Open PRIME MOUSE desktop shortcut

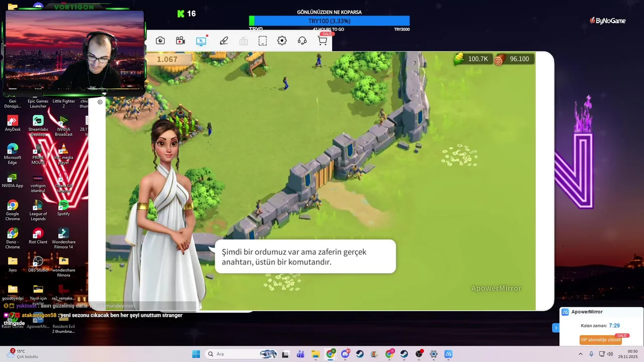click(x=38, y=154)
